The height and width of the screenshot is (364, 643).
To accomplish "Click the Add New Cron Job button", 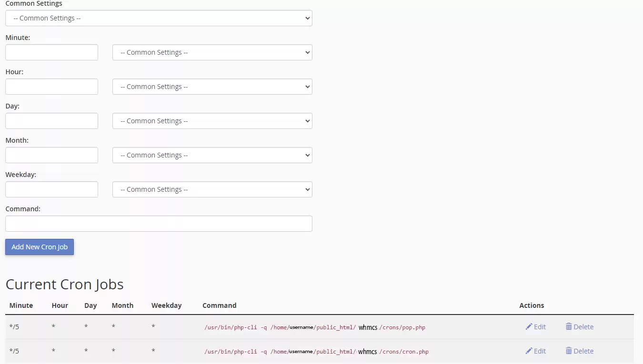I will [x=40, y=247].
